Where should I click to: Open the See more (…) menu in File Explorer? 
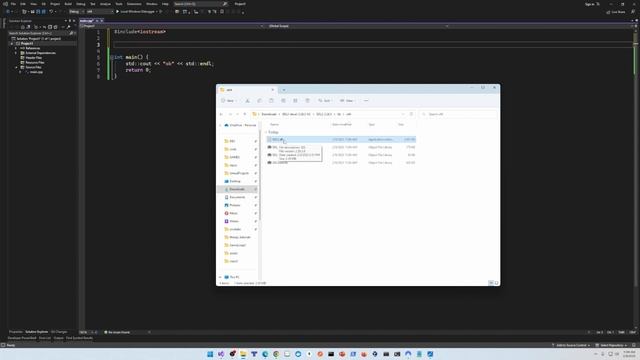click(366, 101)
